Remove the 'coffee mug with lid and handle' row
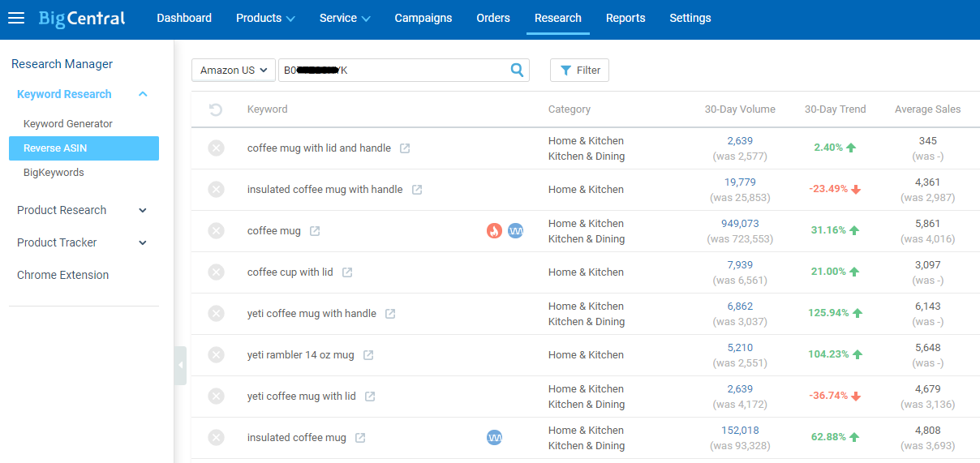 [216, 148]
